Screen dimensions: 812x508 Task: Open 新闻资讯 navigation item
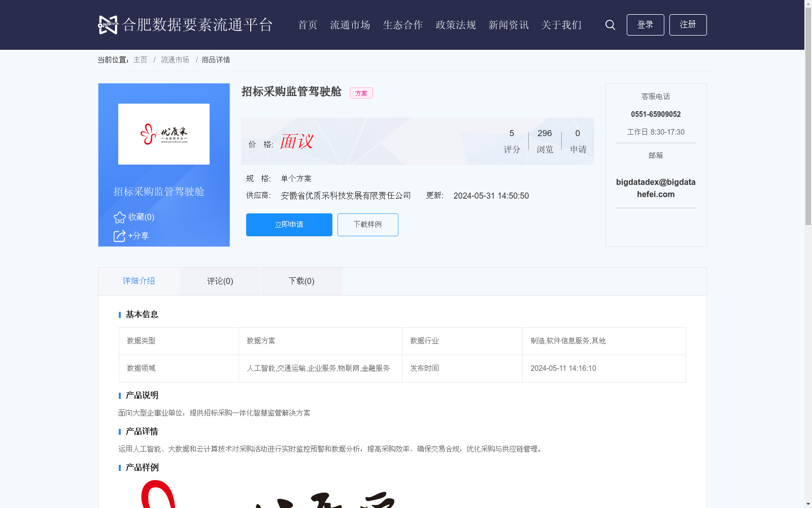pyautogui.click(x=509, y=25)
